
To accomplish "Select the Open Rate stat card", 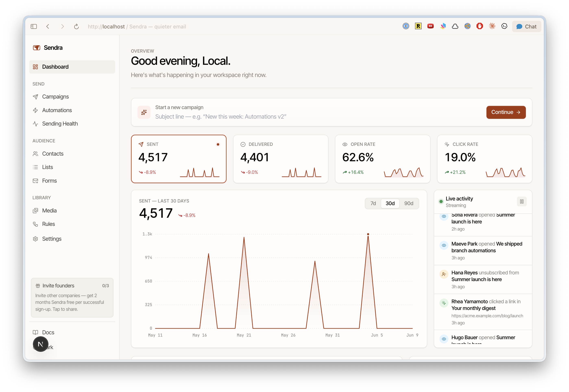I will point(382,159).
